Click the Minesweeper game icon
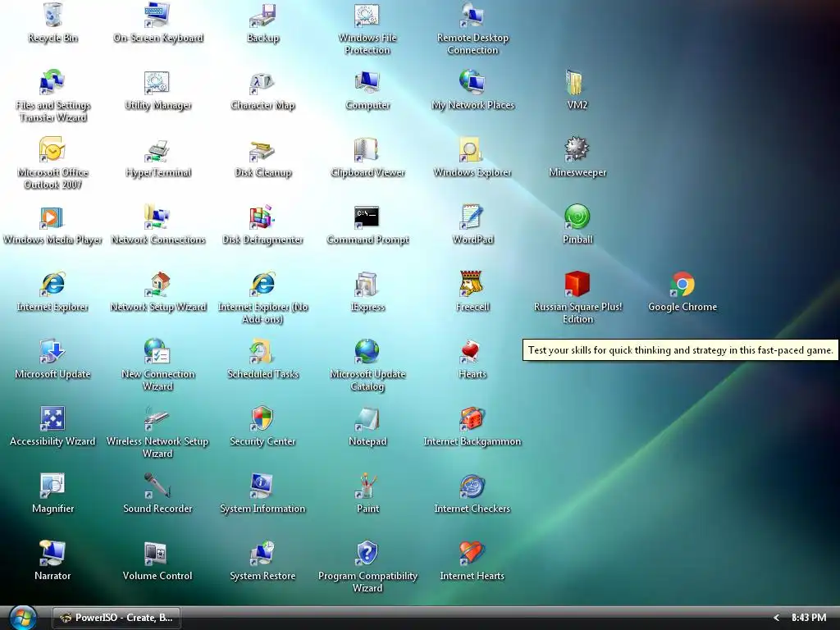The width and height of the screenshot is (840, 630). [577, 149]
